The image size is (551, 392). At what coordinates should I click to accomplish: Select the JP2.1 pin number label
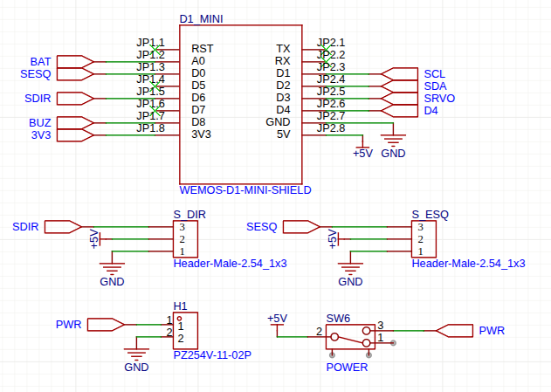pos(331,43)
